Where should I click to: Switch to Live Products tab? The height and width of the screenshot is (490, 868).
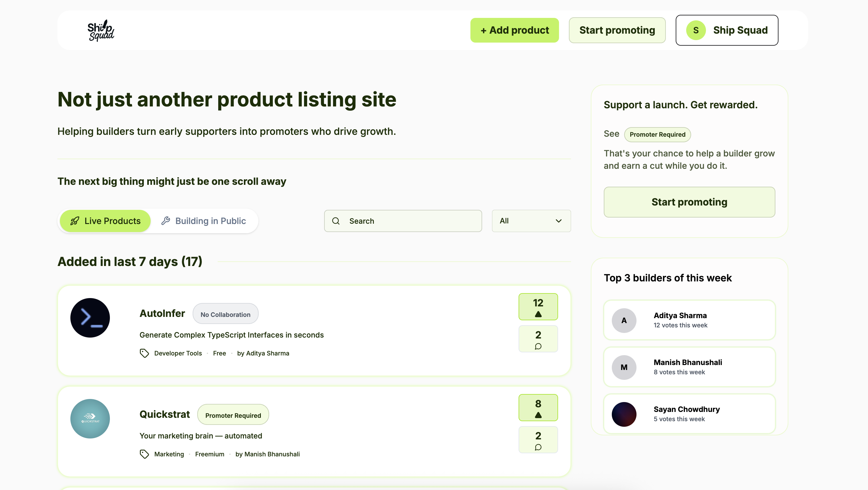click(x=105, y=221)
